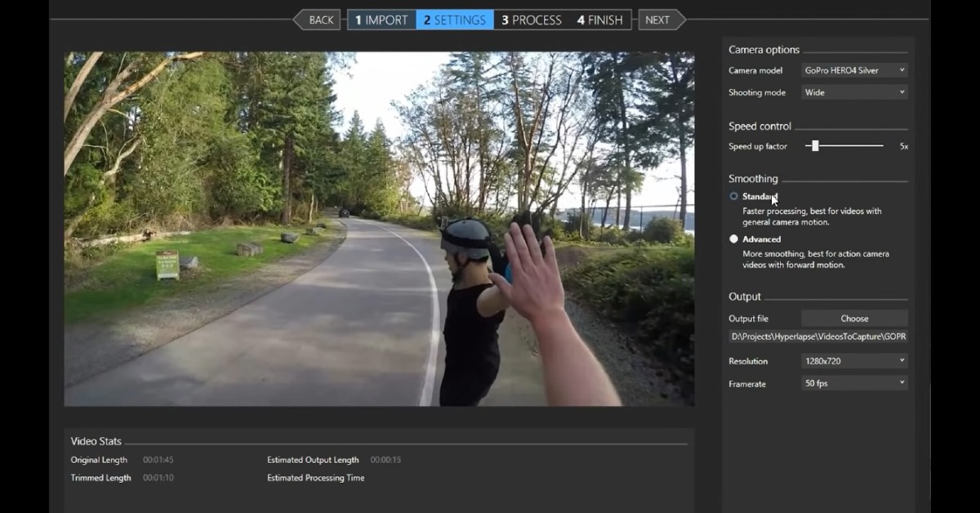This screenshot has height=513, width=980.
Task: Open the Framerate dropdown showing 50 fps
Action: 853,382
